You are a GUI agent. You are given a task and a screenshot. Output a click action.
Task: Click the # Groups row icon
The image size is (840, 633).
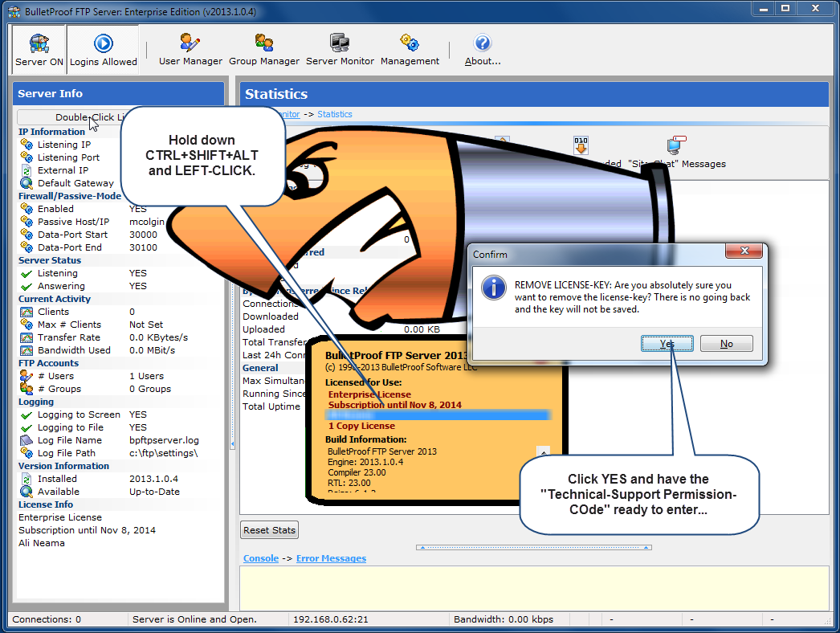coord(27,389)
